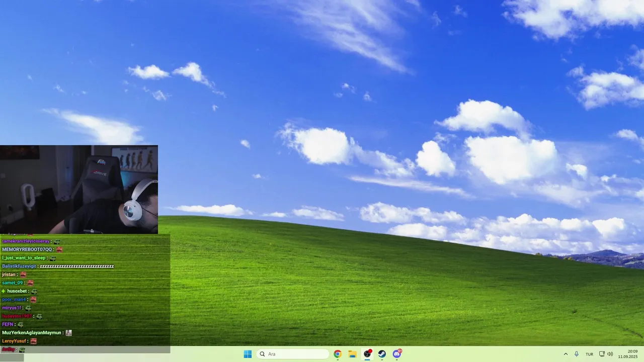
Task: Click the username jristan in chat
Action: [x=9, y=275]
